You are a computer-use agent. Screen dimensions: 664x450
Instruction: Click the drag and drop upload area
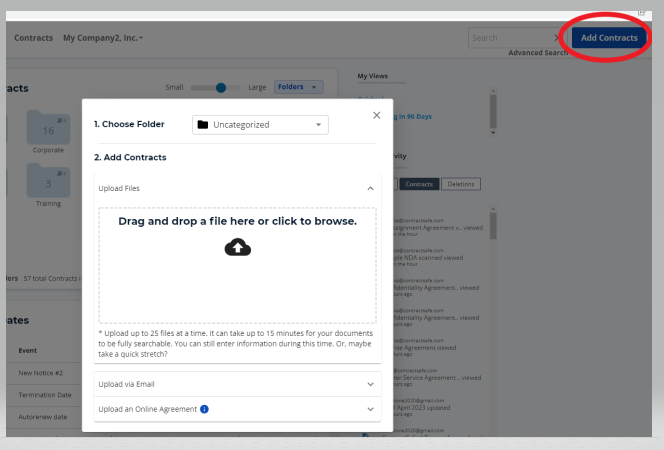[238, 265]
